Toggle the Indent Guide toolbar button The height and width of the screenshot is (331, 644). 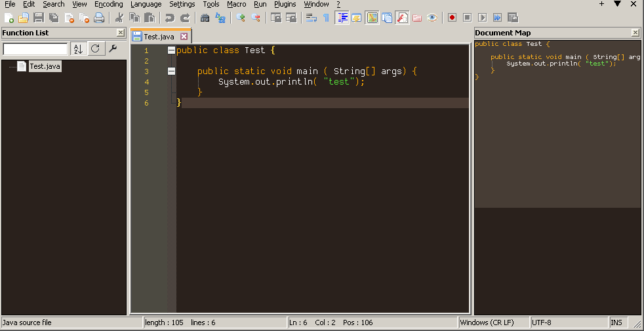point(342,18)
